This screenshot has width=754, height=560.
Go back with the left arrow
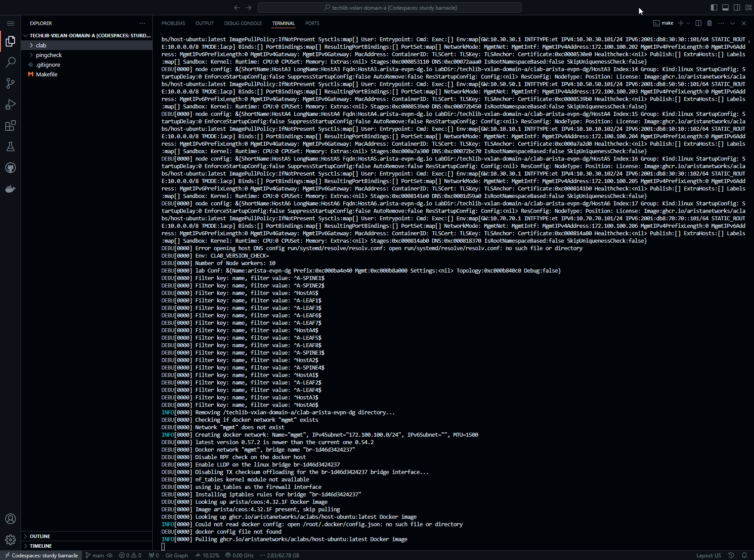pyautogui.click(x=237, y=7)
